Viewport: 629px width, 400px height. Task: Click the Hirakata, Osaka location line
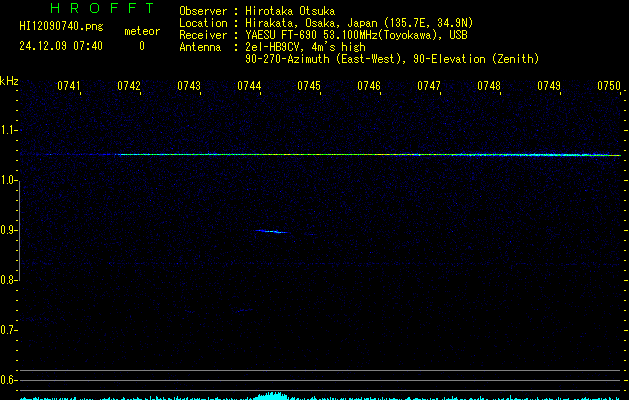359,23
